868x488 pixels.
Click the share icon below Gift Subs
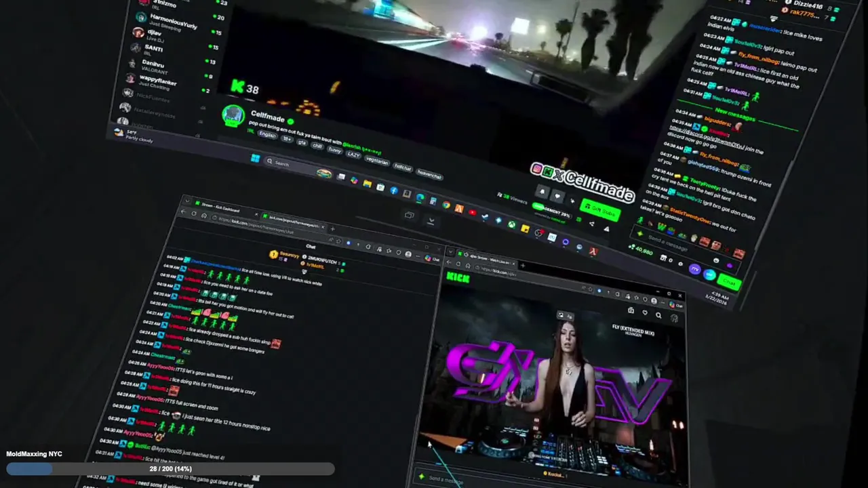click(x=591, y=224)
